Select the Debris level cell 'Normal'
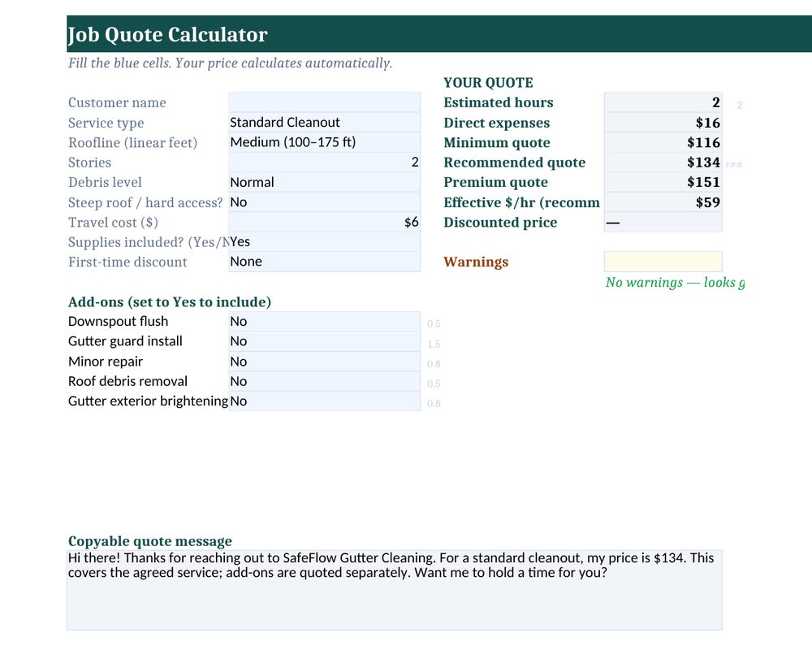812x646 pixels. (x=324, y=182)
